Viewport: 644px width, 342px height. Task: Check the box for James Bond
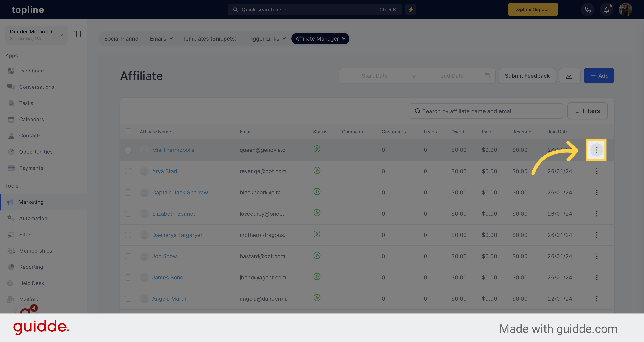128,278
